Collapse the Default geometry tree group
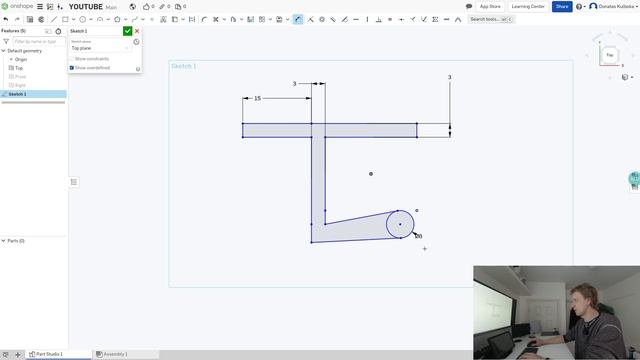The width and height of the screenshot is (640, 360). pyautogui.click(x=4, y=51)
